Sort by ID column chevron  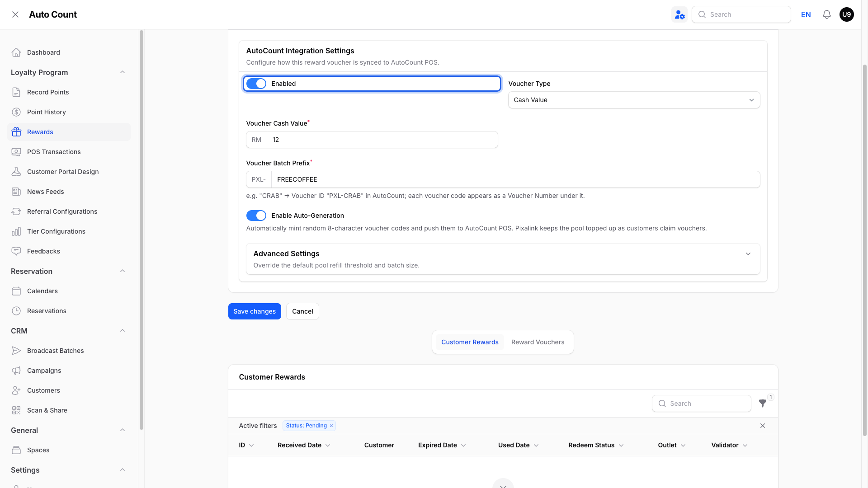[x=251, y=446]
